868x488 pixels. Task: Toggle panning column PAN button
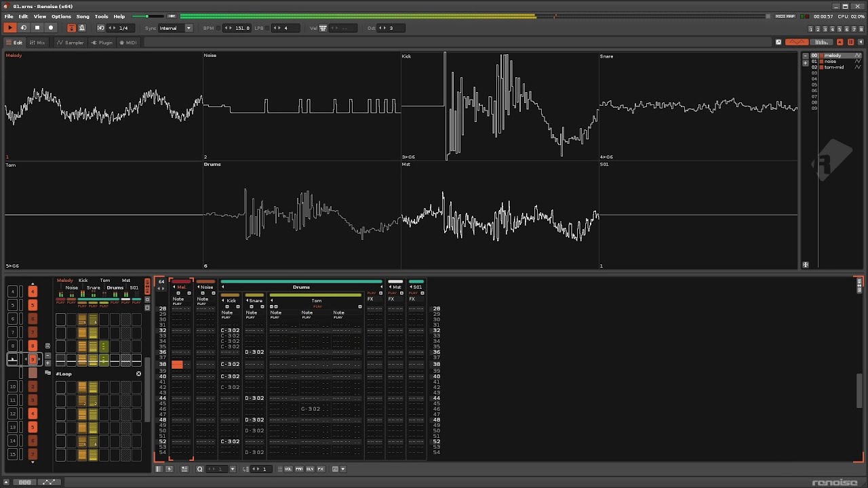[x=299, y=469]
